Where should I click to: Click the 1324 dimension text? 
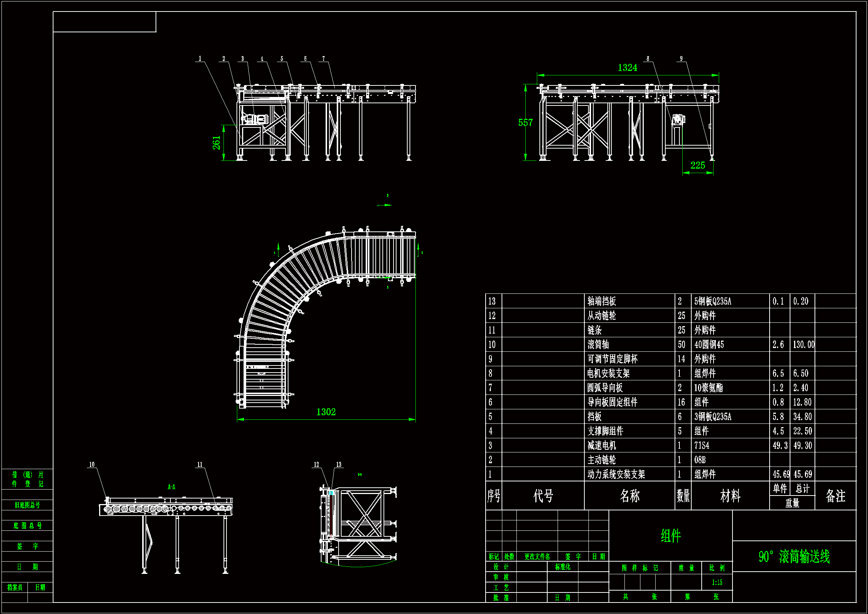click(627, 68)
